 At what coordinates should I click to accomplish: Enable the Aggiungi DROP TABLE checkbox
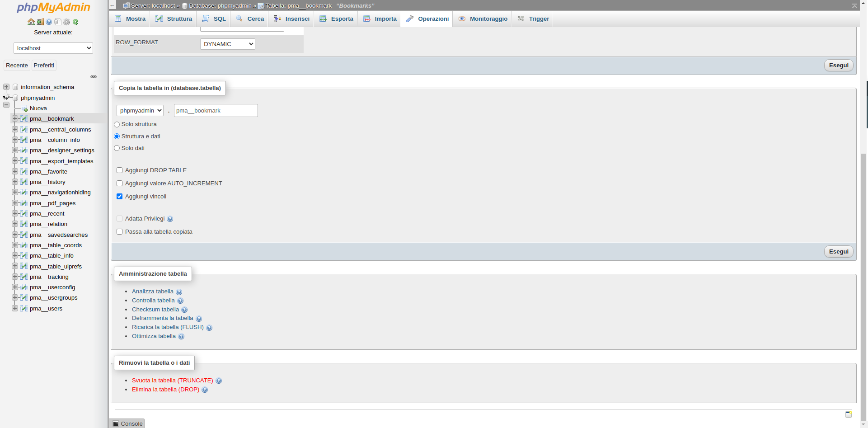(120, 170)
